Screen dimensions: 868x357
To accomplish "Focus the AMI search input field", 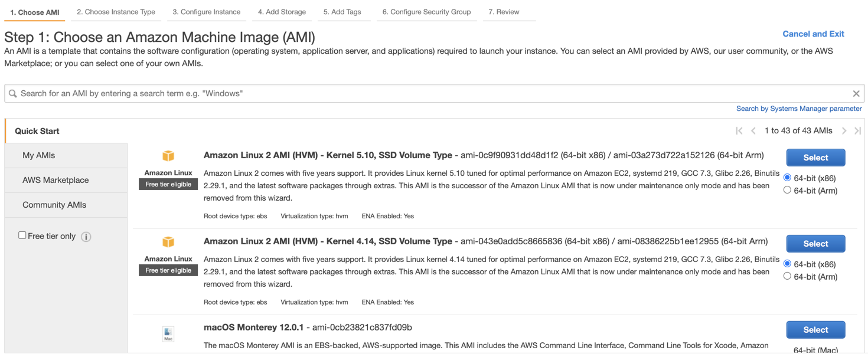I will 434,93.
